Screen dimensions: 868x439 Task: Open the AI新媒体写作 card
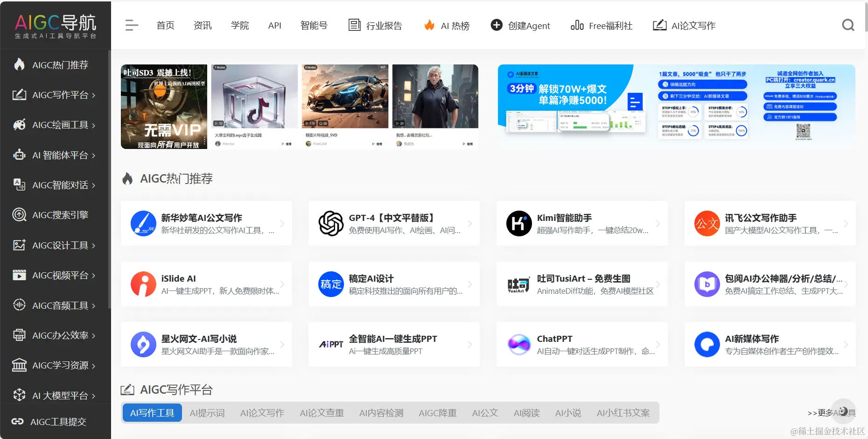coord(770,344)
